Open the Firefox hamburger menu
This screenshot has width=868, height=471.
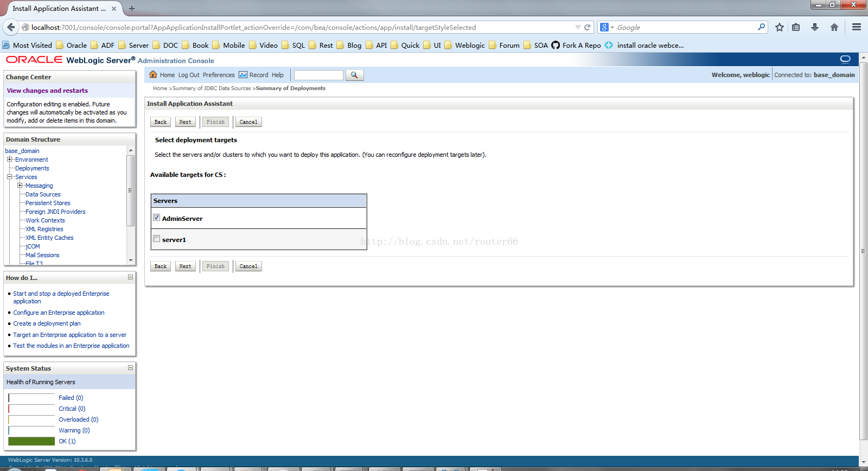point(857,27)
